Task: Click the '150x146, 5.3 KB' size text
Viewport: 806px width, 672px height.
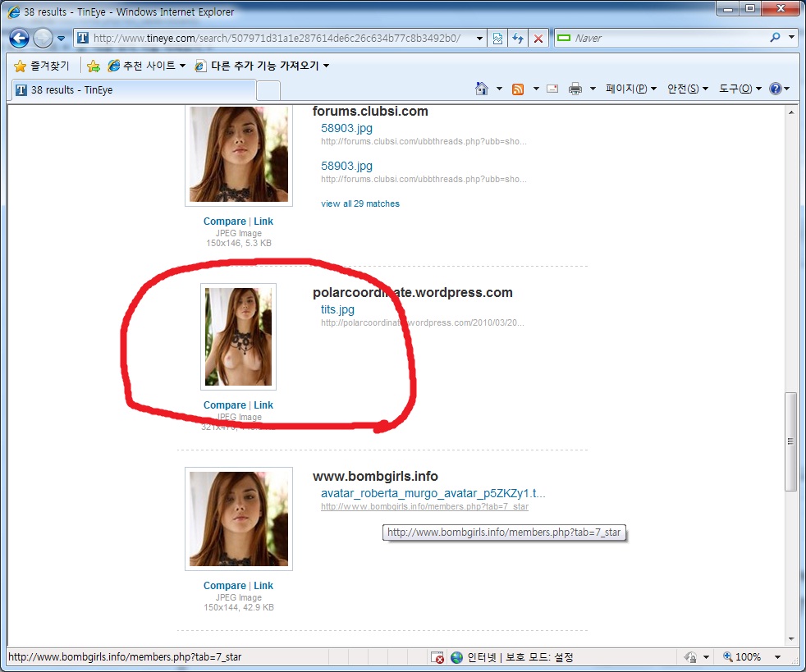Action: point(239,243)
